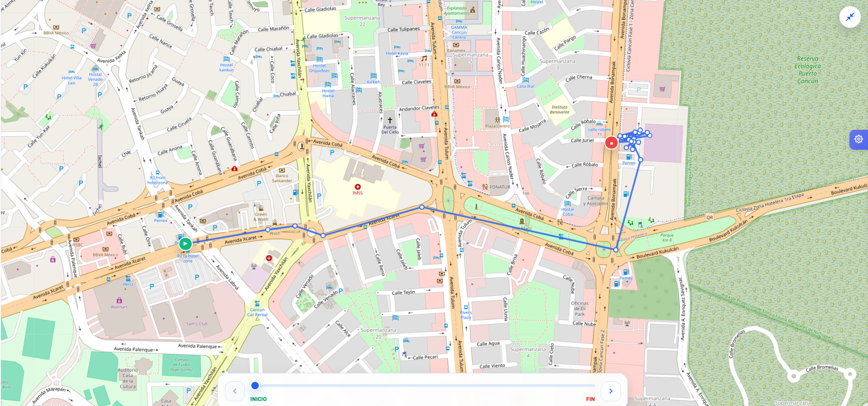Click the FIN label under the timeline
Image resolution: width=868 pixels, height=406 pixels.
pos(590,399)
